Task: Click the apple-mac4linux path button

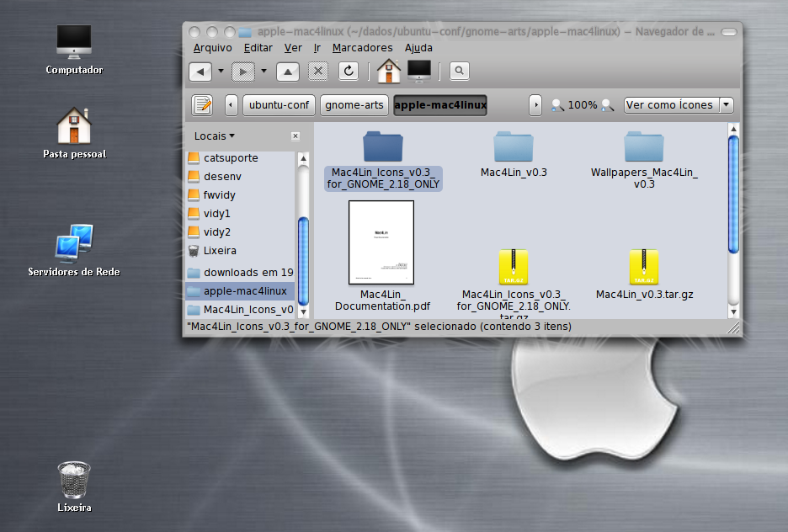Action: tap(440, 105)
